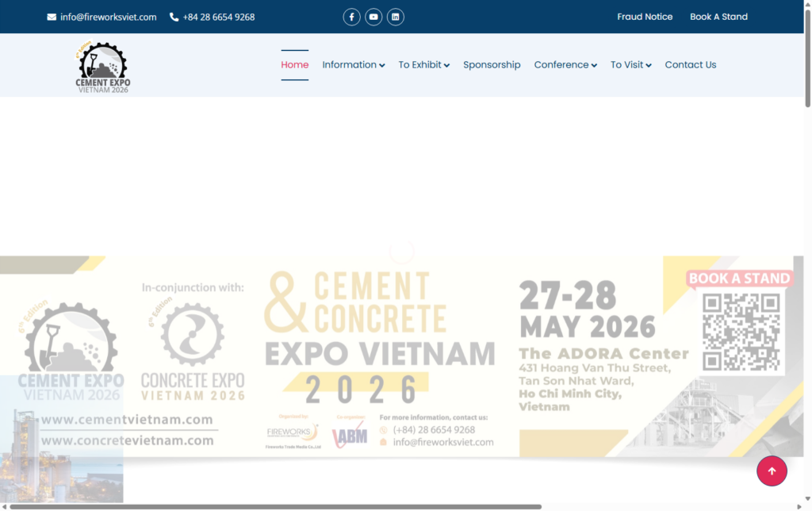Select the LinkedIn icon

coord(396,17)
